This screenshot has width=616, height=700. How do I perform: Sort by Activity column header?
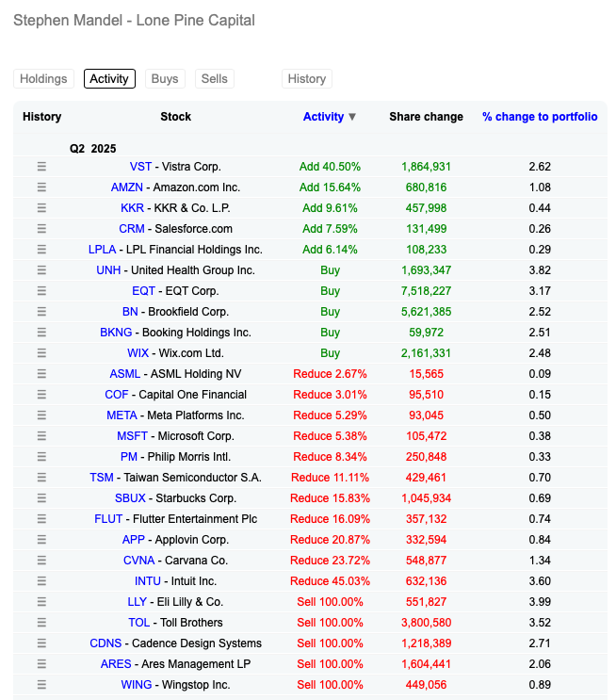click(324, 117)
